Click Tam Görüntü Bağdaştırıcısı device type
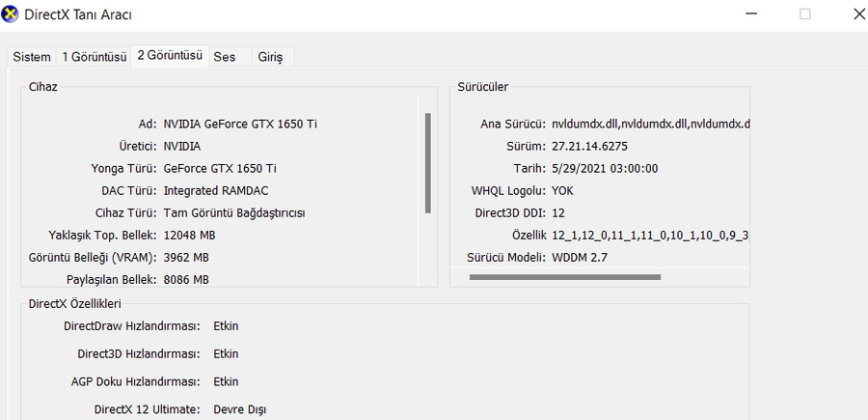 (x=234, y=212)
